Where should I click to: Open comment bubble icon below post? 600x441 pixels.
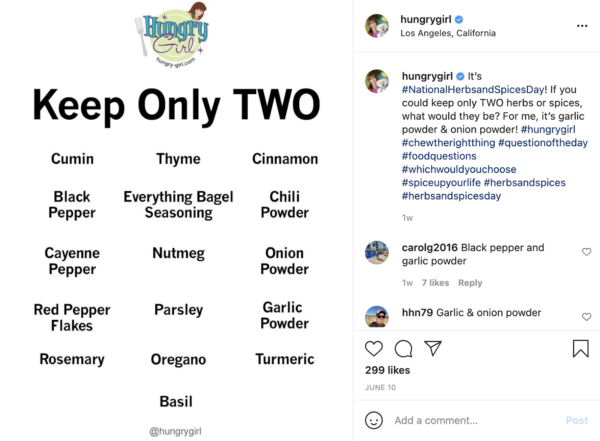[403, 348]
